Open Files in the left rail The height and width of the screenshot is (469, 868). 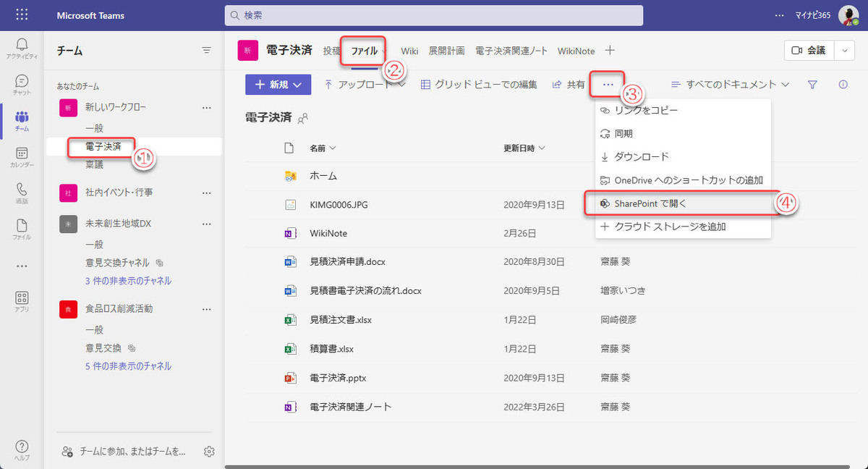pyautogui.click(x=22, y=229)
